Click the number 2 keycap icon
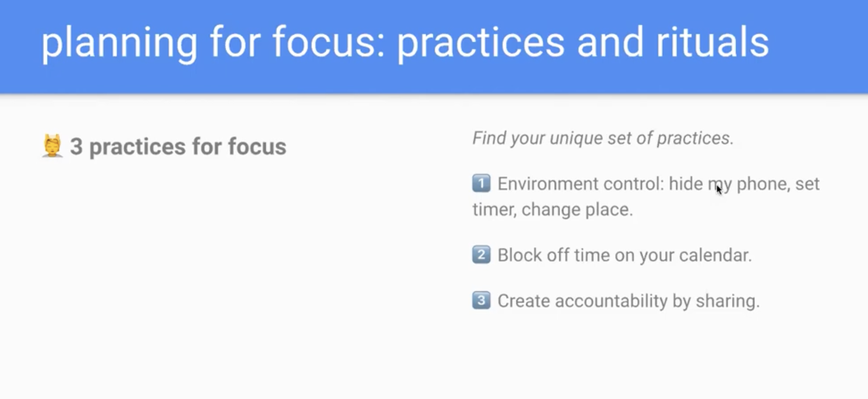The image size is (868, 399). [481, 255]
